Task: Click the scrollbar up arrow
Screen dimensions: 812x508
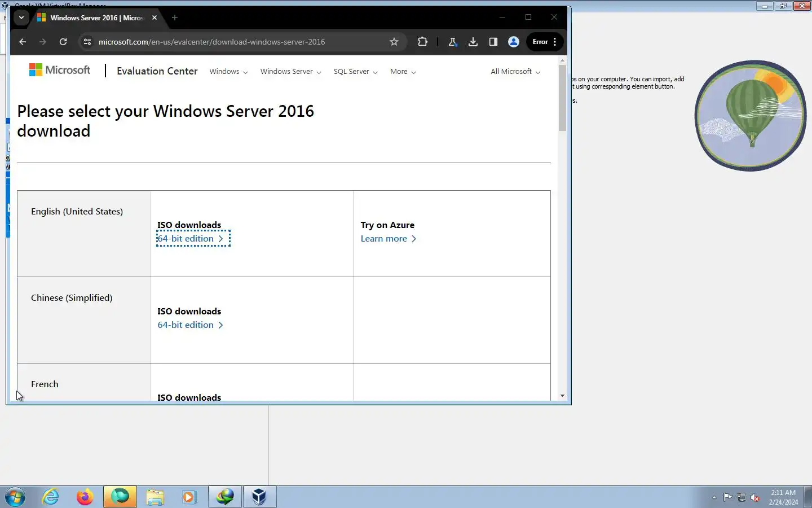Action: (x=562, y=60)
